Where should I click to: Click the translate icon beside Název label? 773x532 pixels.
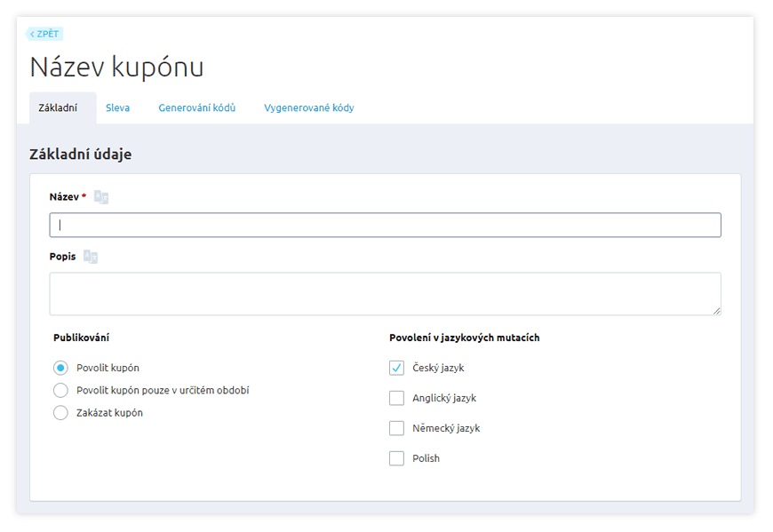pyautogui.click(x=101, y=197)
